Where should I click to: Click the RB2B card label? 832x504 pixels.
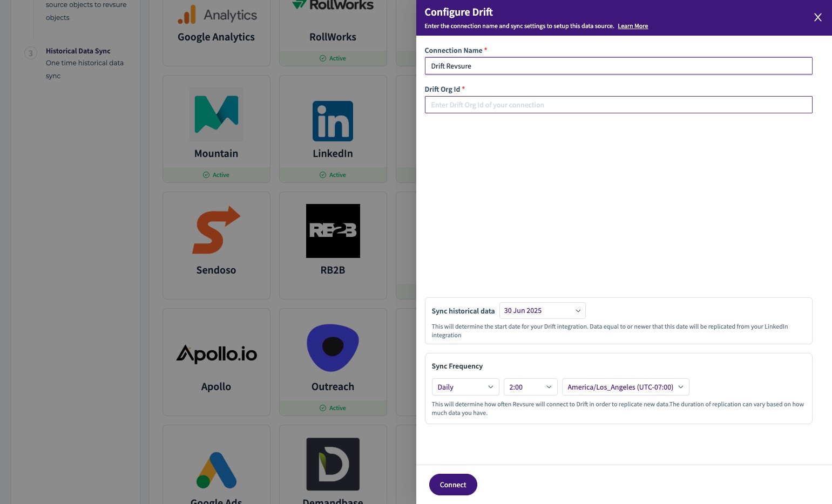(x=333, y=270)
